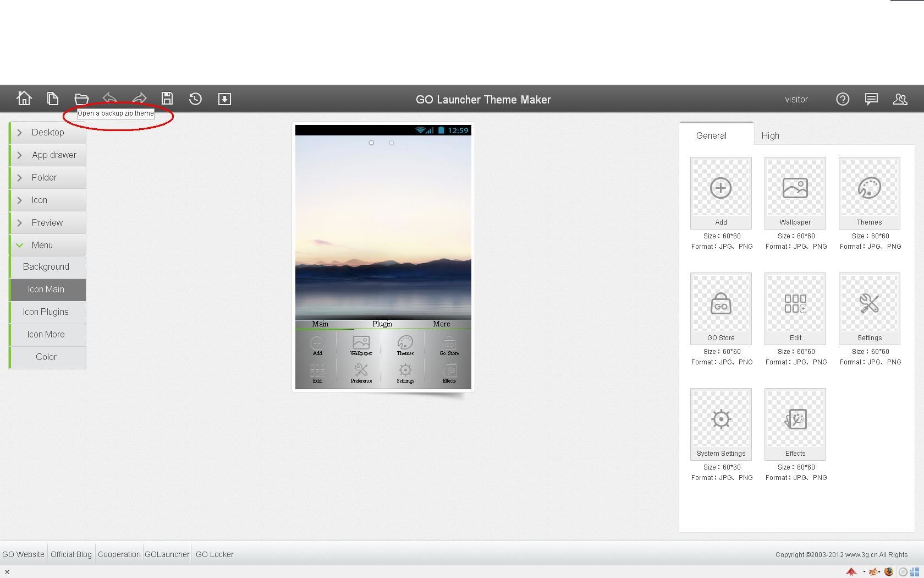This screenshot has height=578, width=924.
Task: Click Edit icon in phone preview
Action: click(x=317, y=373)
